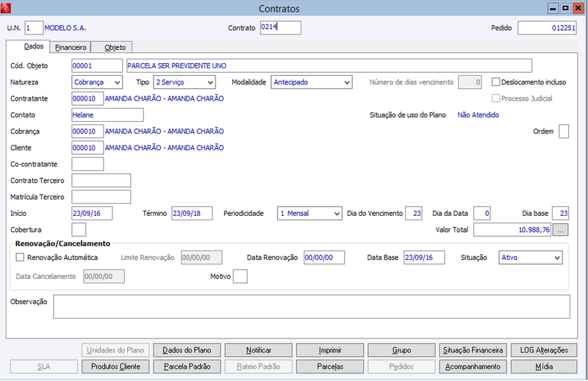Open LOG Alterações
This screenshot has width=588, height=381.
(544, 350)
